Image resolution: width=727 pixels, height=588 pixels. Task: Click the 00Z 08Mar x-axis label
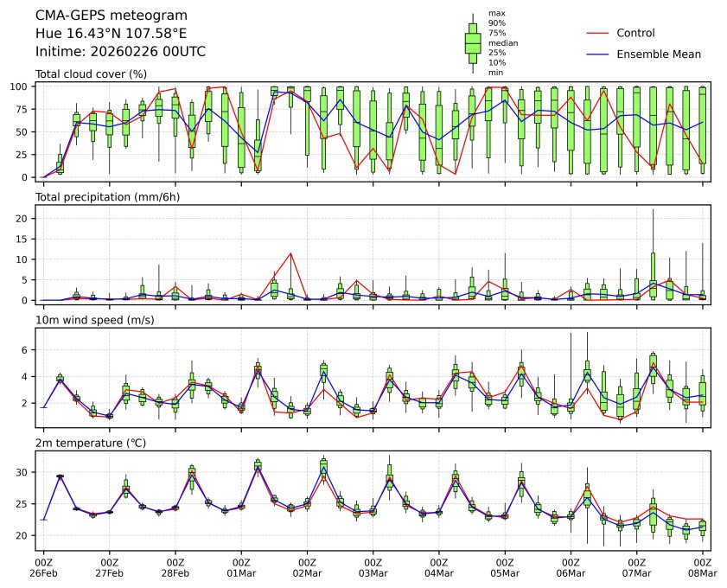pyautogui.click(x=702, y=567)
